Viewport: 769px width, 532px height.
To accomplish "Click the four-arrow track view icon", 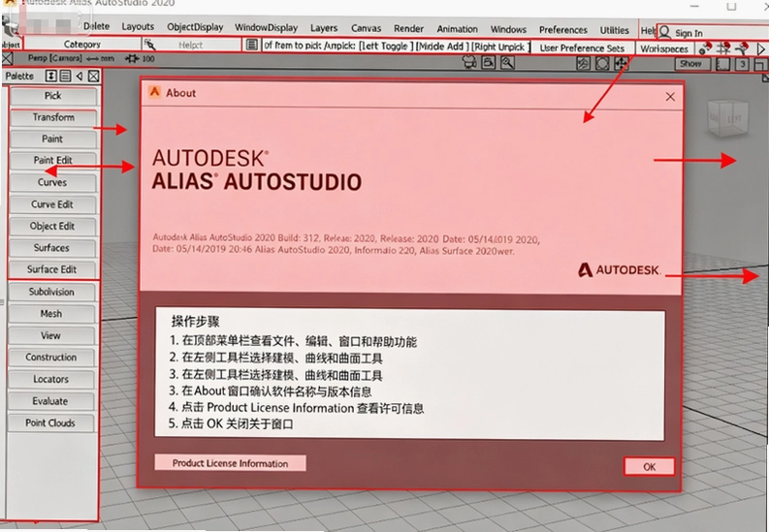I will 622,64.
